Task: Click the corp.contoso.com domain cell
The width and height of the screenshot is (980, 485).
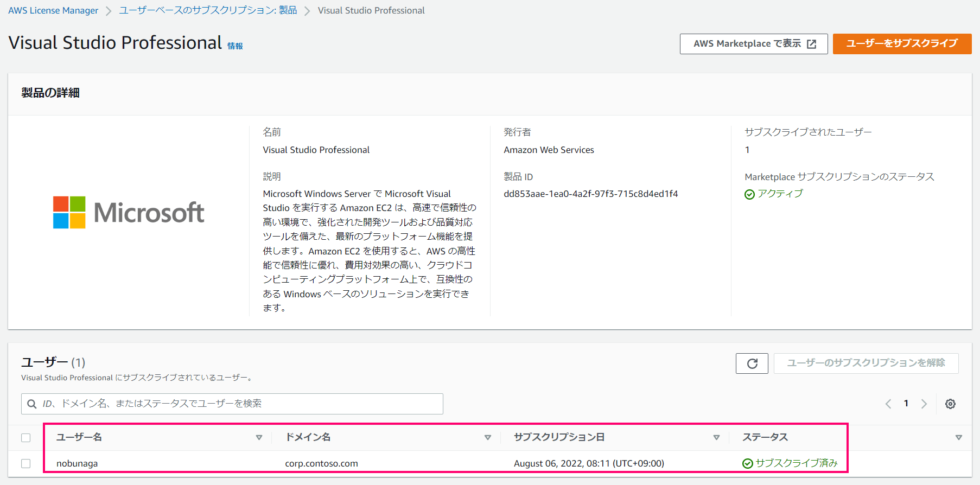Action: (x=321, y=463)
